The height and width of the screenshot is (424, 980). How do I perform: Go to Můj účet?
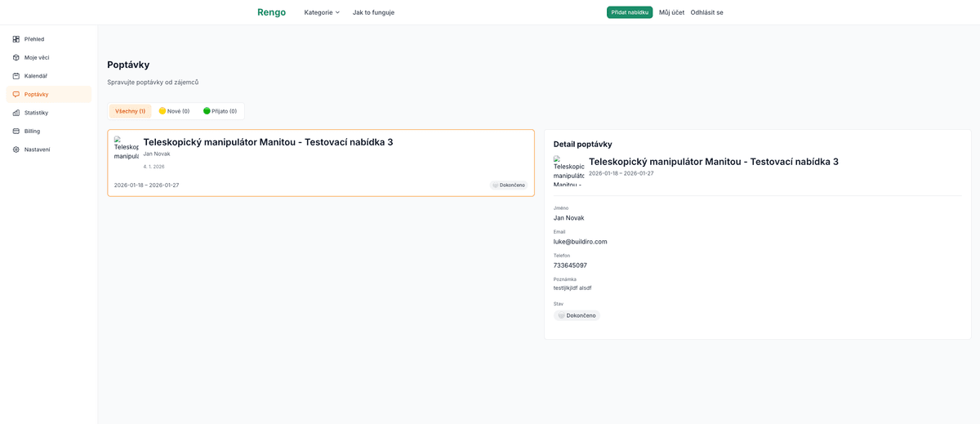(671, 12)
